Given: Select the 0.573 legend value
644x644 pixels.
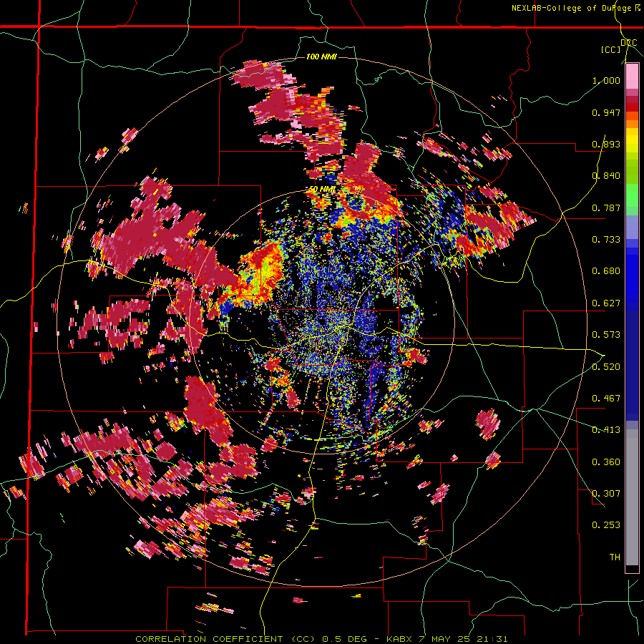Looking at the screenshot, I should 606,335.
